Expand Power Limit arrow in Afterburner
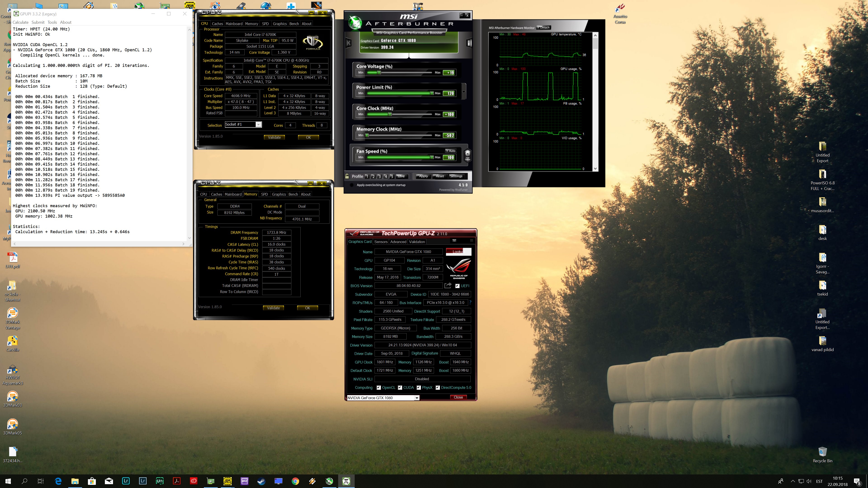This screenshot has width=868, height=488. pos(464,91)
